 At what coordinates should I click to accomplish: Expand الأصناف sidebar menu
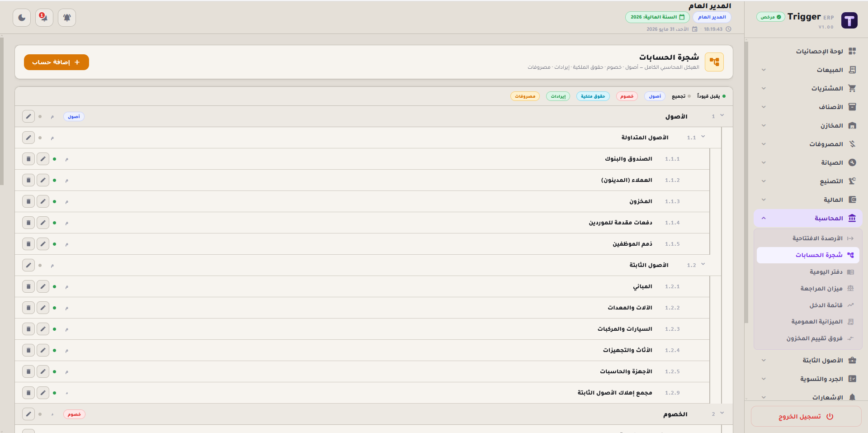[x=808, y=107]
